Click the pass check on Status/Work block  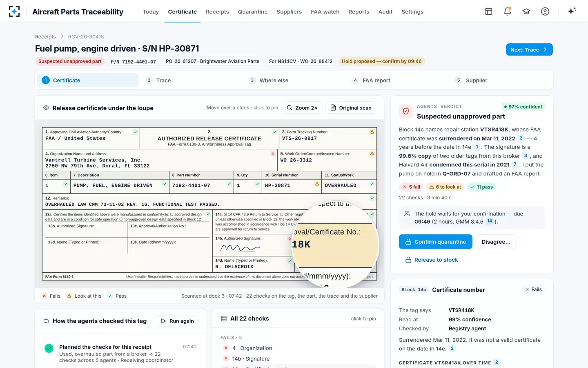372,184
